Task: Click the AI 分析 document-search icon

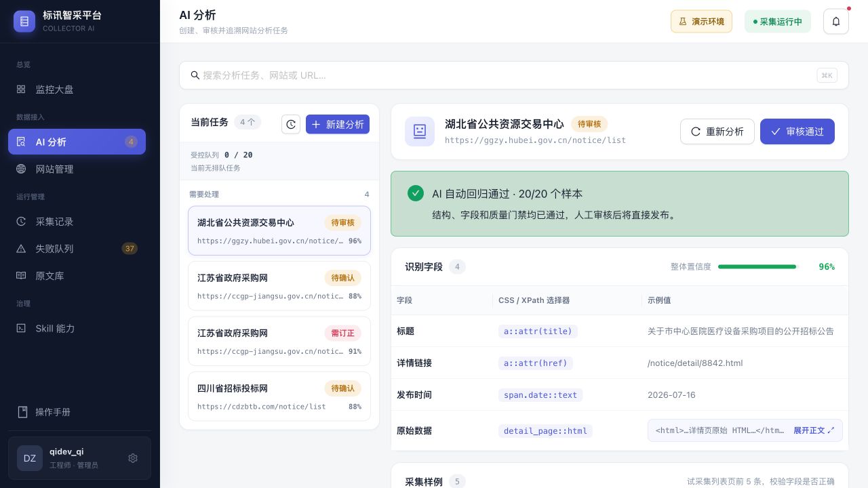Action: pos(21,142)
